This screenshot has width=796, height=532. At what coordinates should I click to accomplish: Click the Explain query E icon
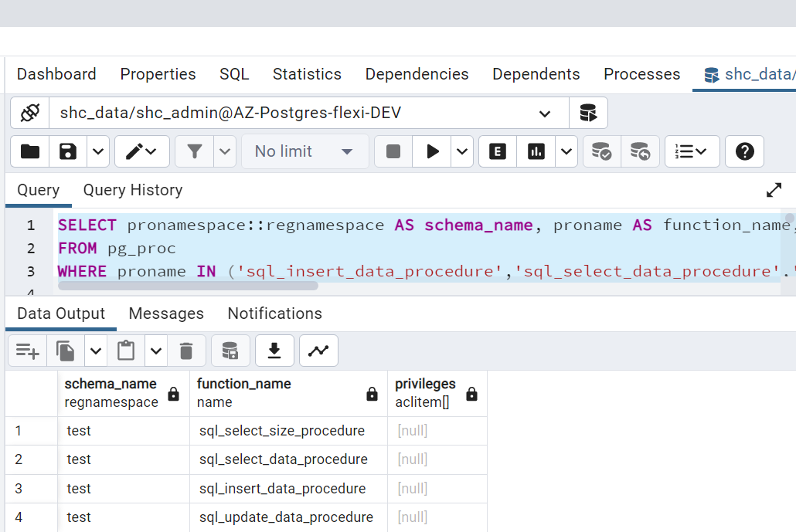498,151
